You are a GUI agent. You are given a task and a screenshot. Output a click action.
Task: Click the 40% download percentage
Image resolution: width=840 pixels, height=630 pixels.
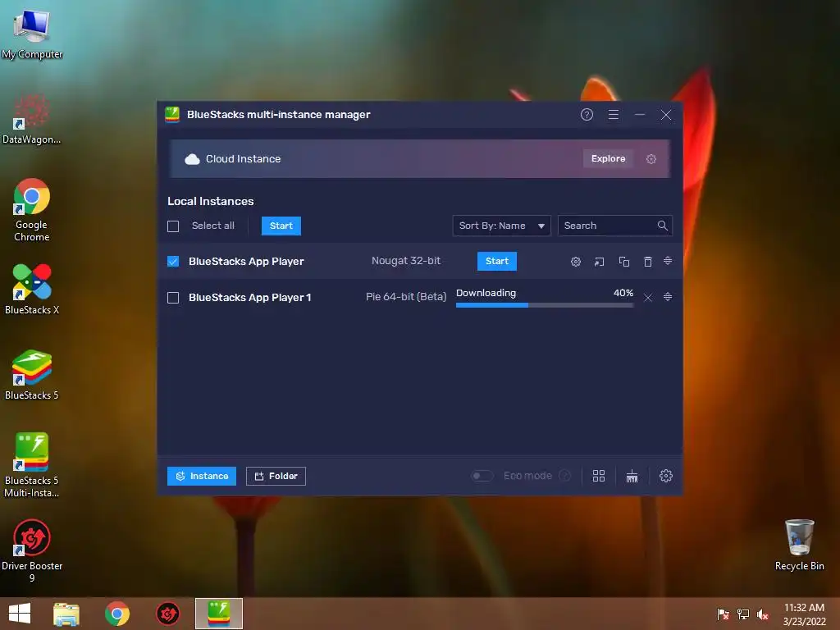coord(623,293)
